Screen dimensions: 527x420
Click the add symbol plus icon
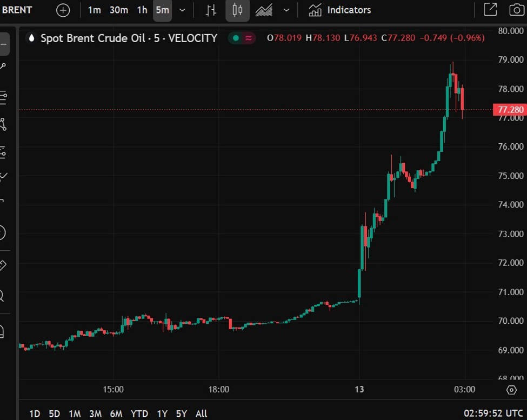click(x=63, y=10)
